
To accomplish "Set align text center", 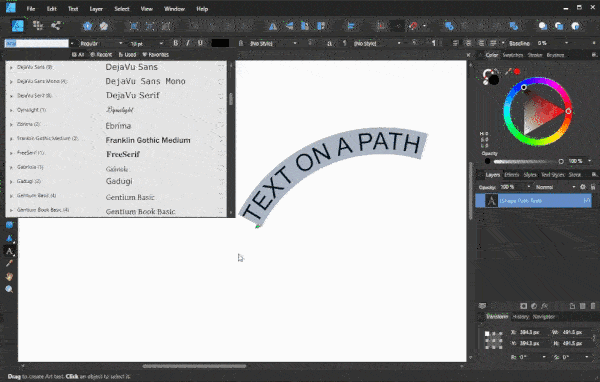I will click(x=468, y=43).
